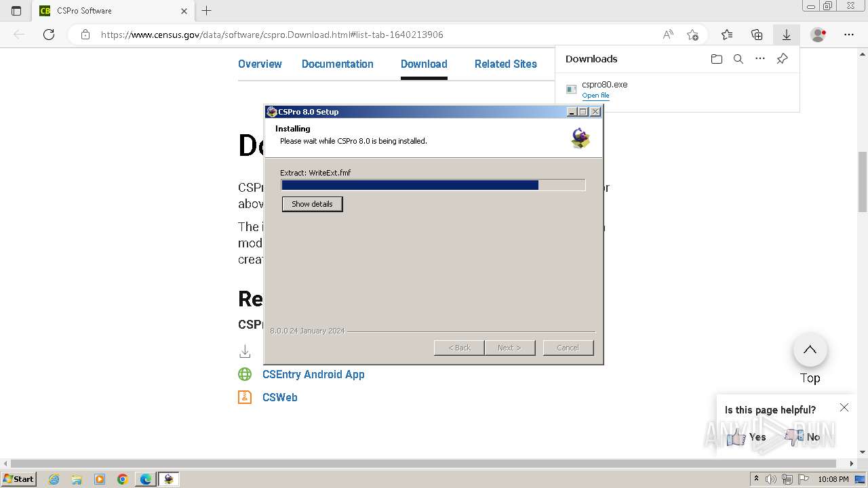Refresh the census.gov page
This screenshot has height=488, width=868.
pos(49,35)
